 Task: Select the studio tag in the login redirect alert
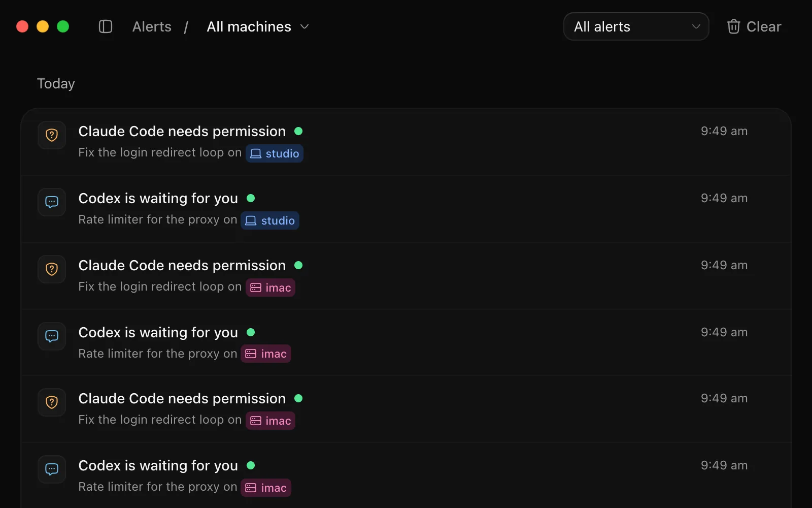[x=275, y=153]
